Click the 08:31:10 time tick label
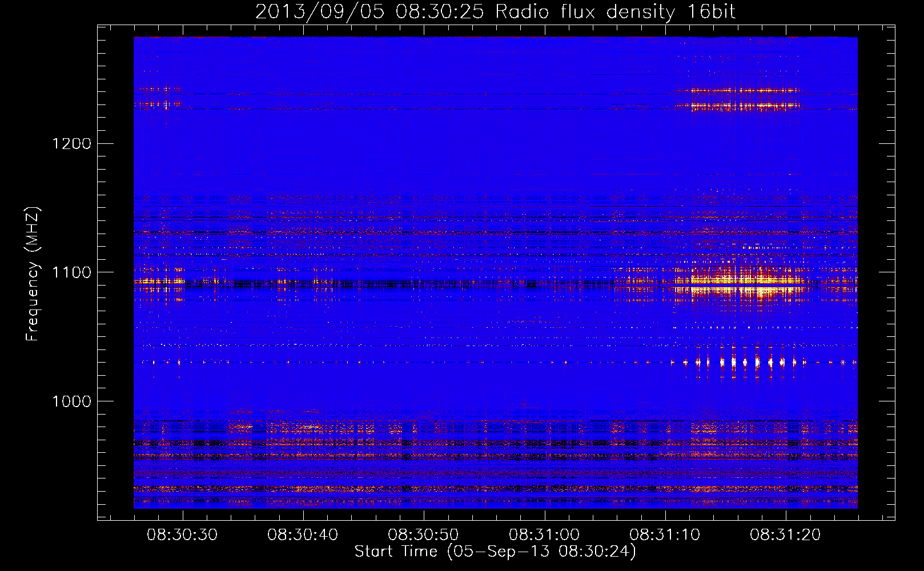This screenshot has width=924, height=571. (665, 535)
